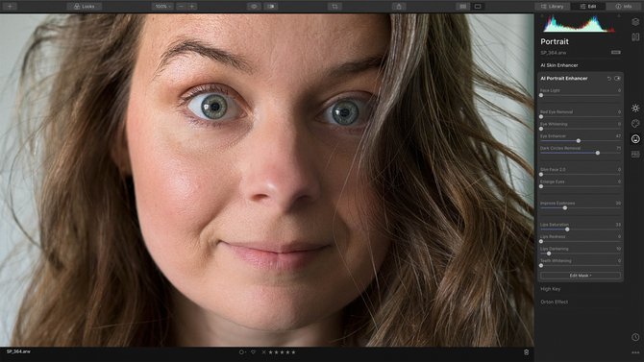
Task: Open the Creative palette icon category
Action: (635, 124)
